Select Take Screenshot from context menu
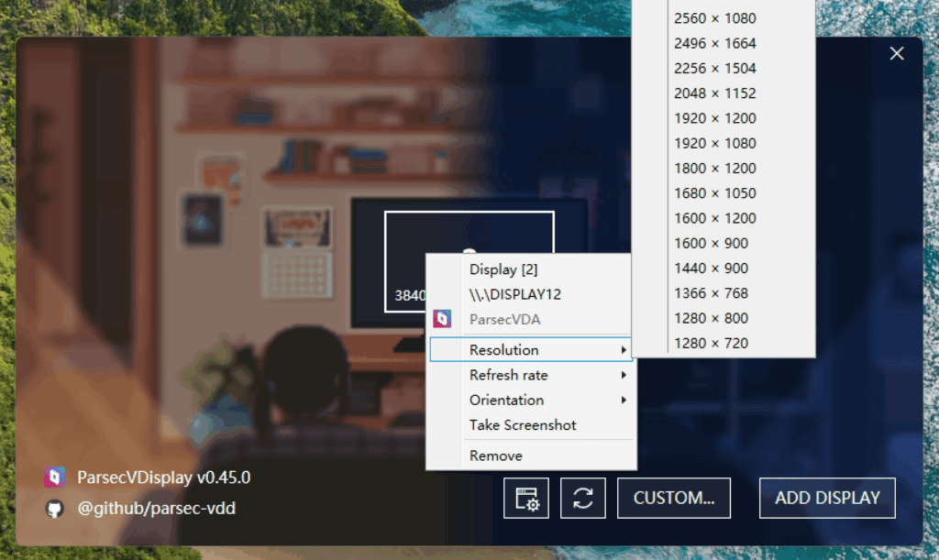 point(523,425)
